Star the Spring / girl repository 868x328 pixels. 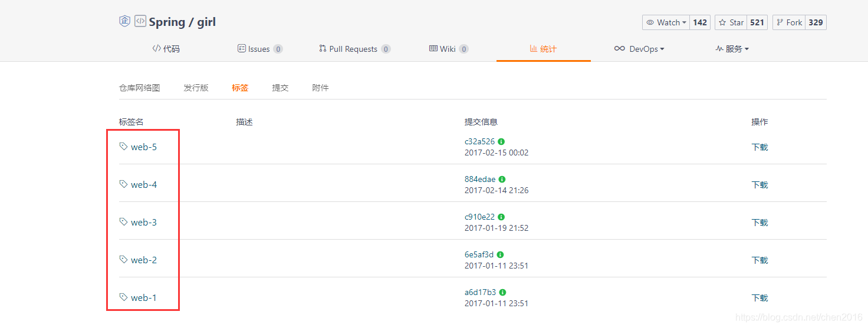(x=731, y=22)
